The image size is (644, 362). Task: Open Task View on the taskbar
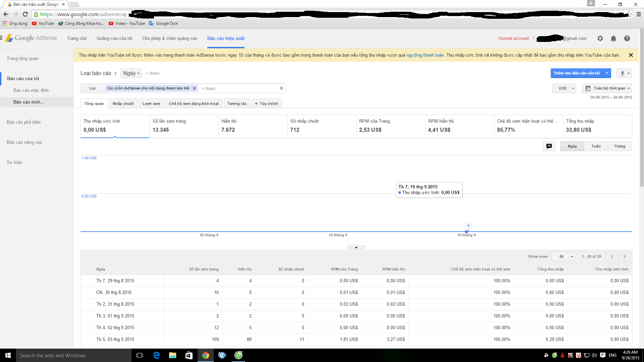140,355
